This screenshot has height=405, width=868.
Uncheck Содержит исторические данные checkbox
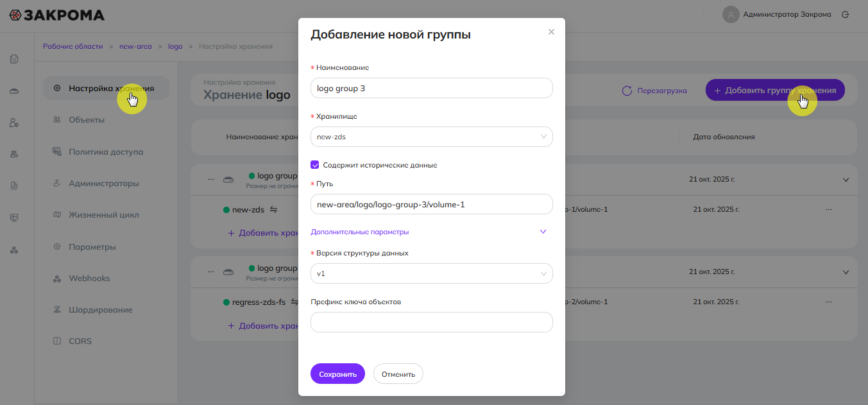tap(315, 165)
